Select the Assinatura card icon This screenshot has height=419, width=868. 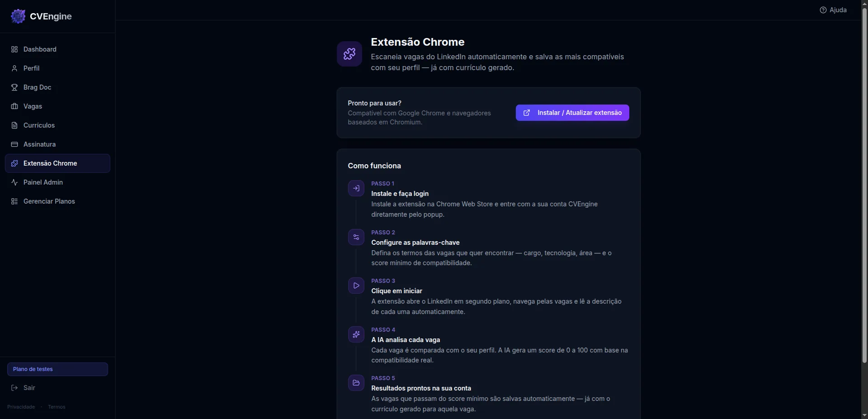[x=14, y=144]
